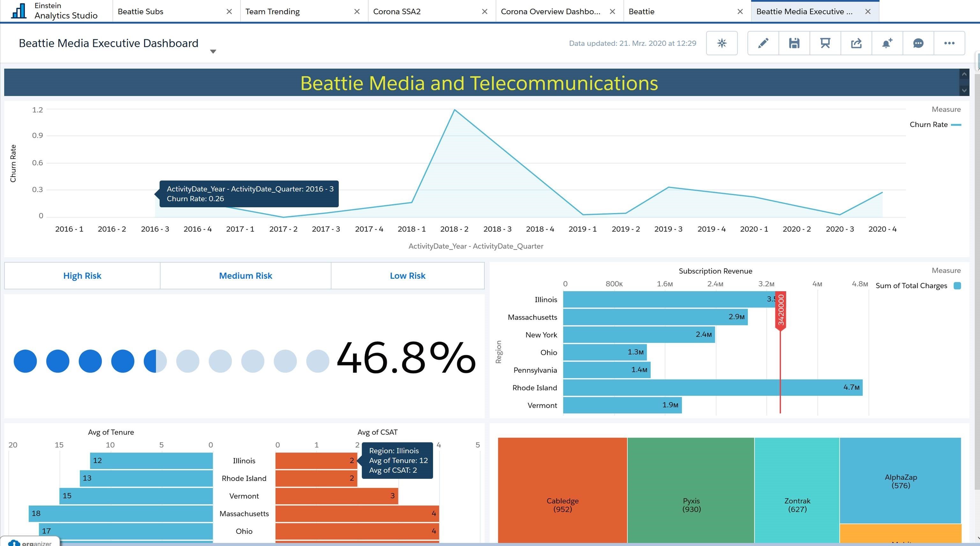Click the Beattie Media and Telecommunications banner title

pyautogui.click(x=479, y=83)
